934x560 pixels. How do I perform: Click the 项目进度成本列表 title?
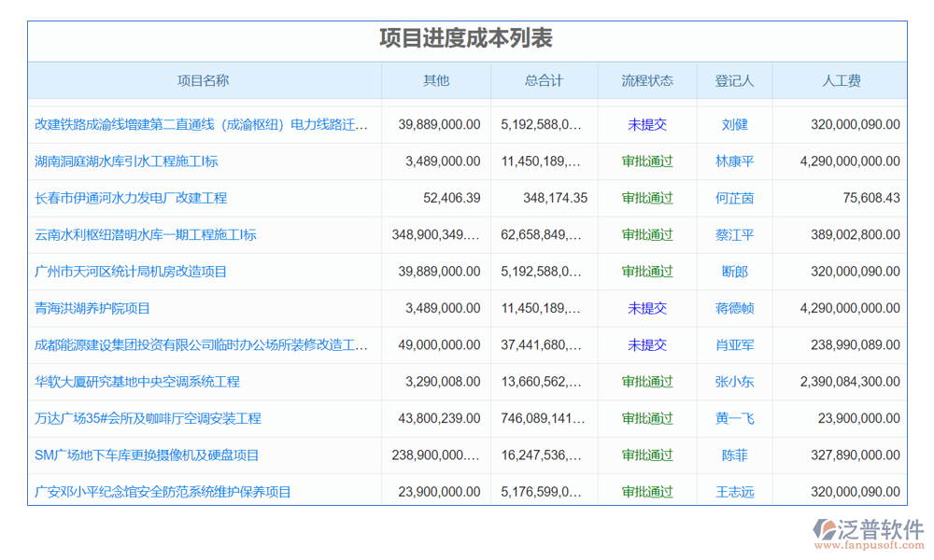(x=466, y=39)
